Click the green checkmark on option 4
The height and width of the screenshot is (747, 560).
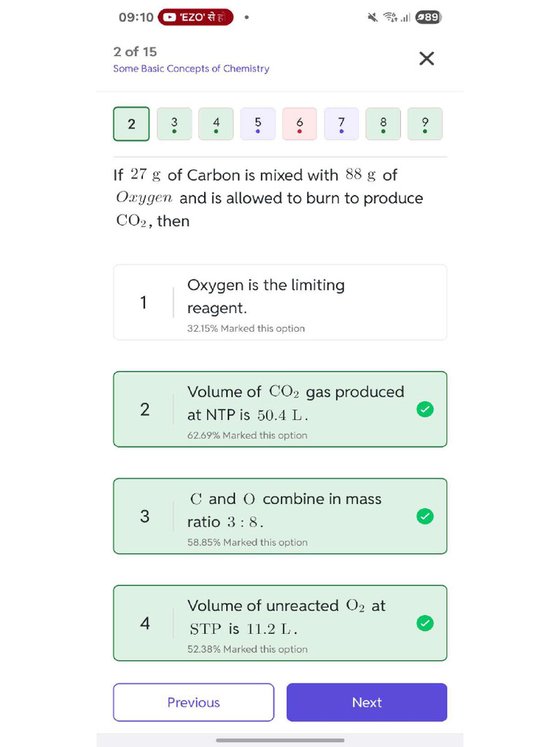(424, 623)
